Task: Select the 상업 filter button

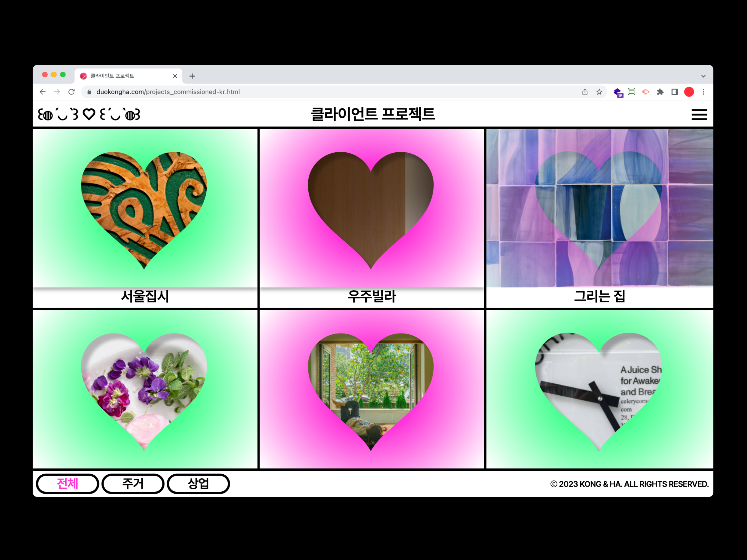Action: [198, 483]
